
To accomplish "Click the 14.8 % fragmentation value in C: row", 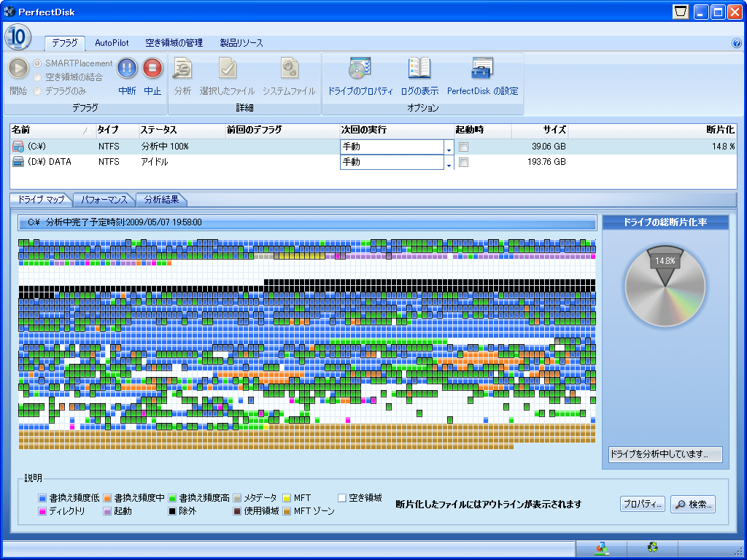I will coord(723,147).
